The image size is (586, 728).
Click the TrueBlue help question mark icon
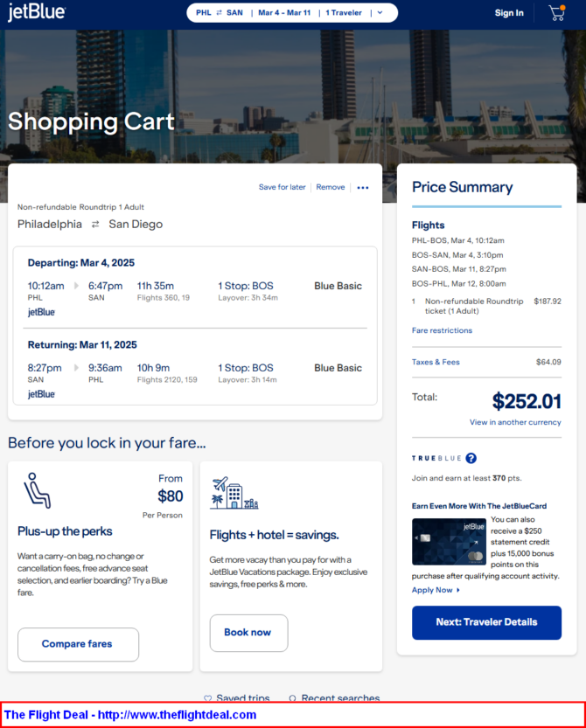pyautogui.click(x=471, y=458)
